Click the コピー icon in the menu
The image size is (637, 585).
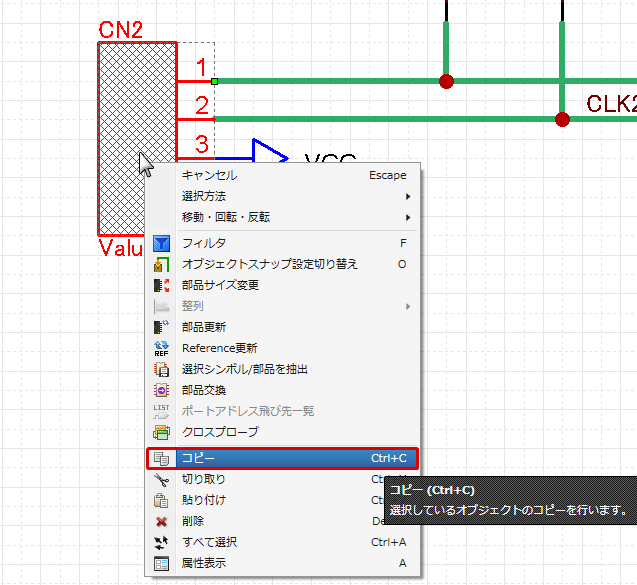click(x=161, y=458)
